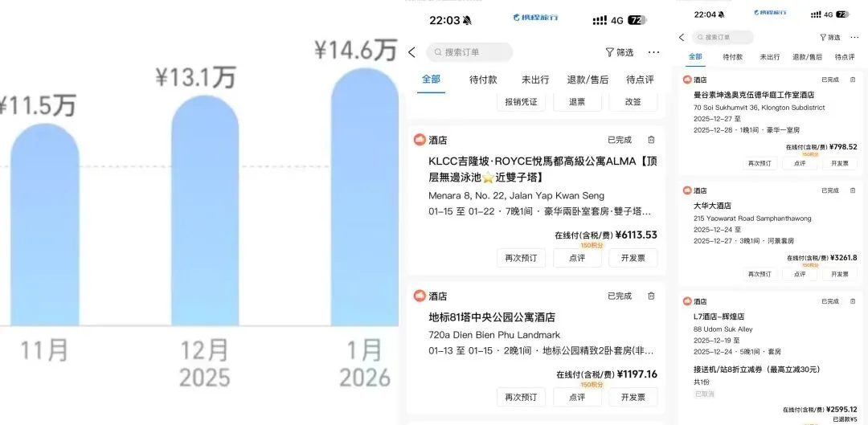Tap the 酒店 icon on the 大华大酒店 card

coord(687,190)
